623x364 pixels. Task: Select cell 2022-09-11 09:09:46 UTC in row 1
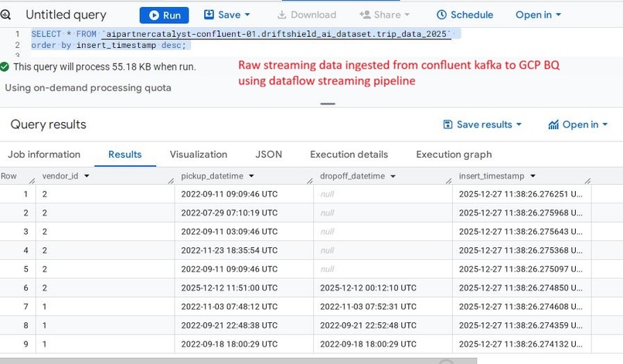tap(244, 194)
